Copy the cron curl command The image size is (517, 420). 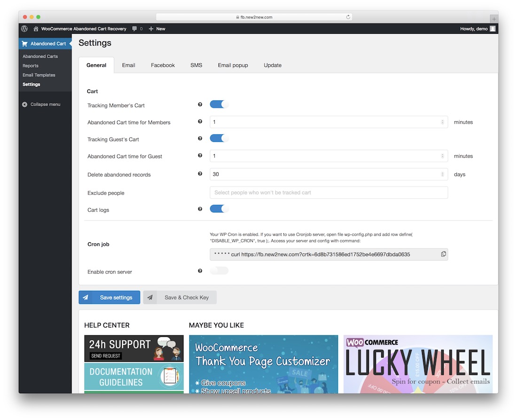pyautogui.click(x=444, y=254)
